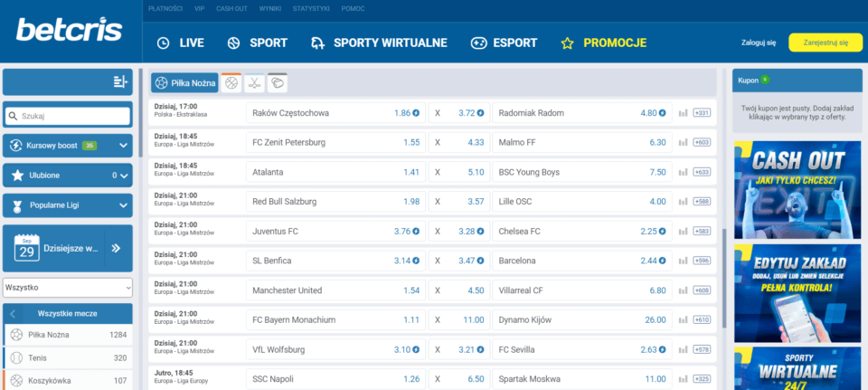
Task: Open the LIVE section
Action: click(181, 43)
